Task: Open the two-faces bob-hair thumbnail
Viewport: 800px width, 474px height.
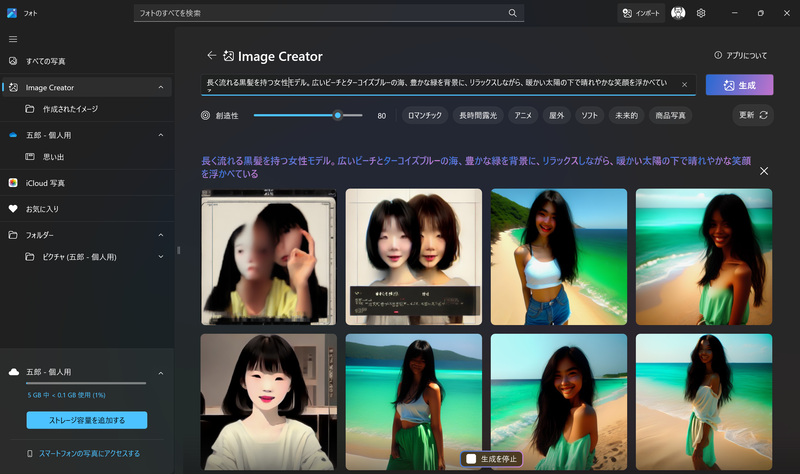Action: coord(414,257)
